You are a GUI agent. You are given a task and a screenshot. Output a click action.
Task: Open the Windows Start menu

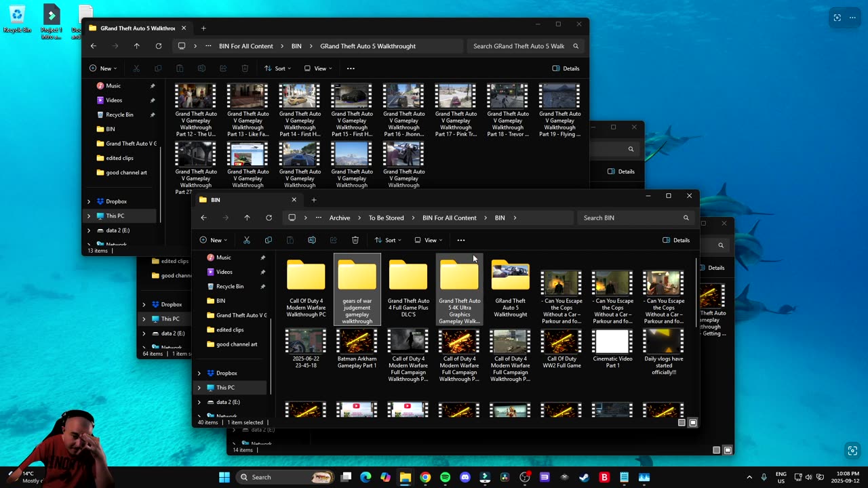point(224,477)
